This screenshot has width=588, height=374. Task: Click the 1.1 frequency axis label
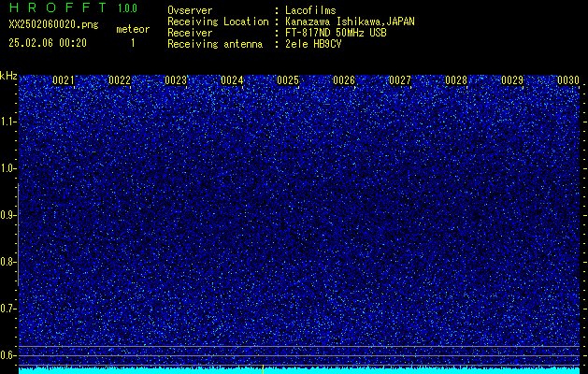(x=7, y=122)
